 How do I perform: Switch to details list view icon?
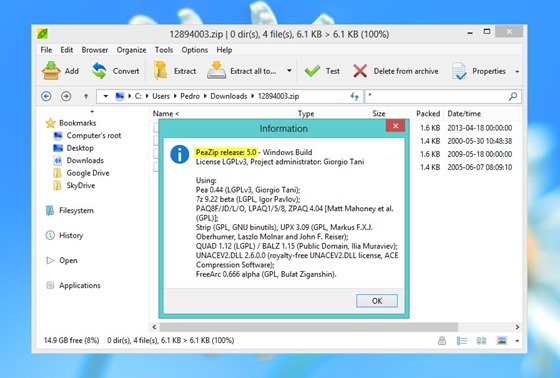[x=462, y=340]
